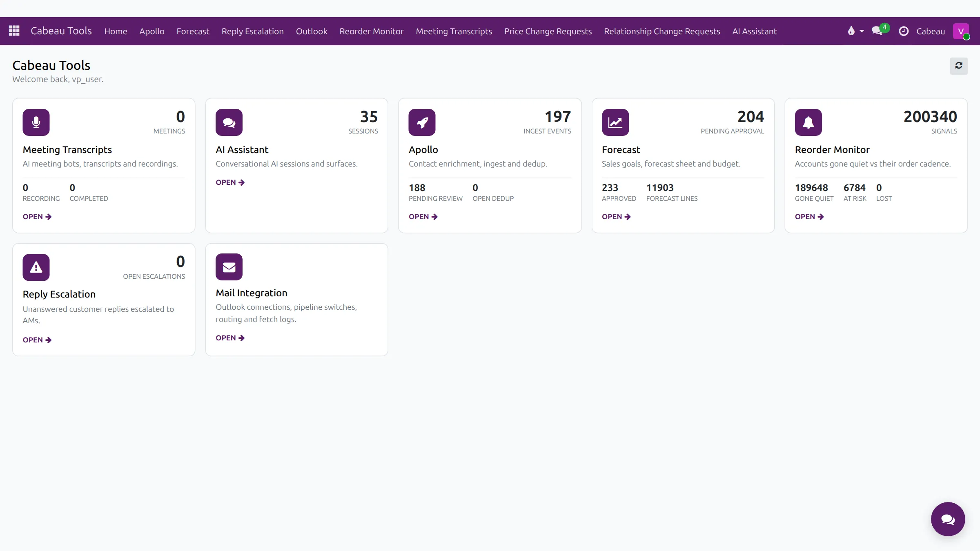
Task: Click OPEN on the Mail Integration card
Action: (x=230, y=338)
